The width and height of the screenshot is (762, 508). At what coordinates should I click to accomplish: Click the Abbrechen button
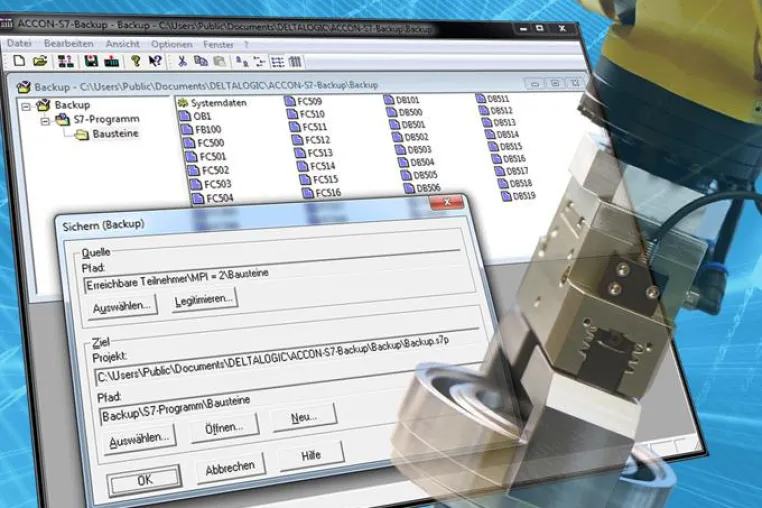[230, 468]
